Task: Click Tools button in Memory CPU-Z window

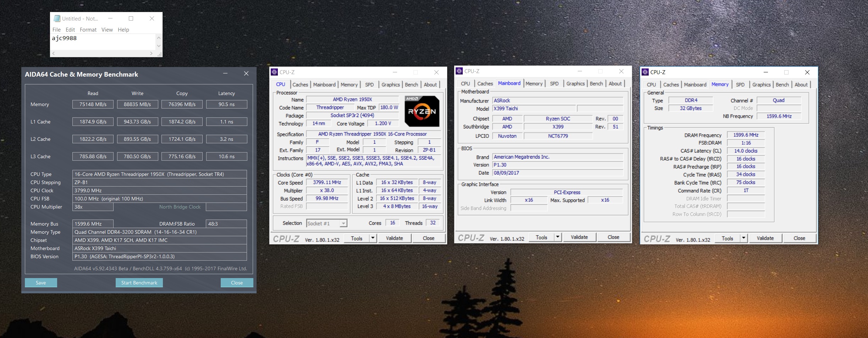Action: [x=727, y=238]
